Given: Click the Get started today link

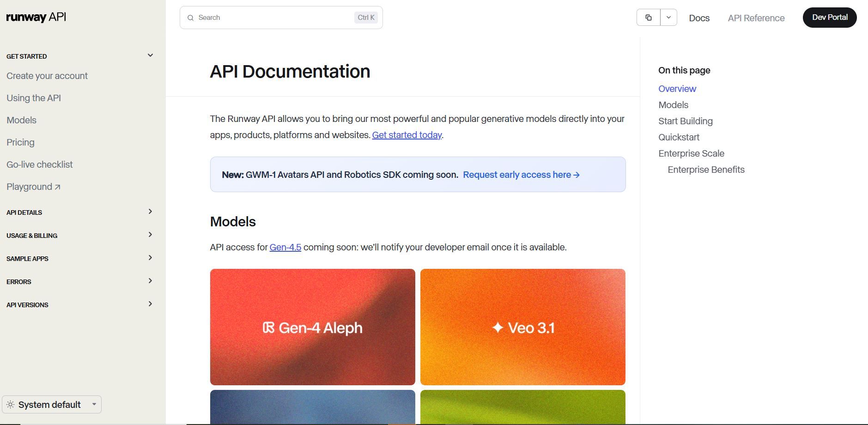Looking at the screenshot, I should click(x=407, y=135).
